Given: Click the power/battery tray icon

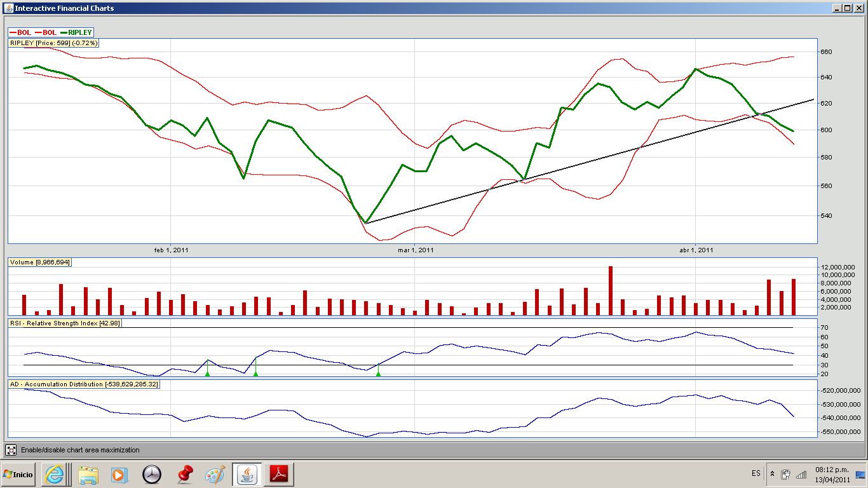Looking at the screenshot, I should [786, 474].
